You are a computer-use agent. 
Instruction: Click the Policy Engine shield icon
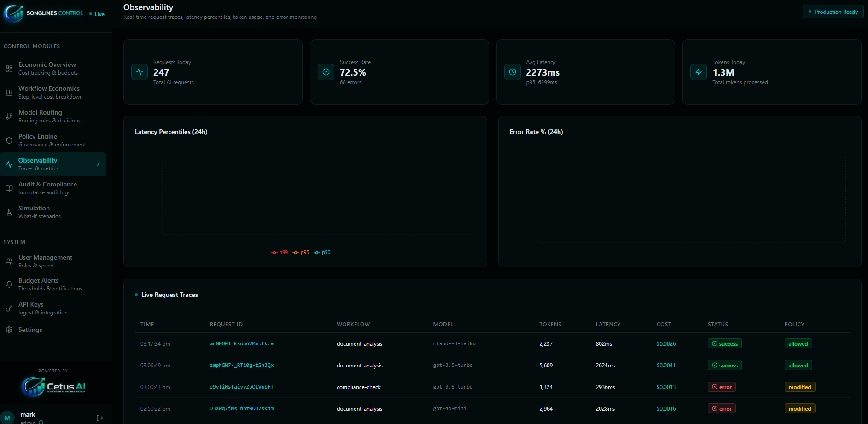(x=9, y=140)
